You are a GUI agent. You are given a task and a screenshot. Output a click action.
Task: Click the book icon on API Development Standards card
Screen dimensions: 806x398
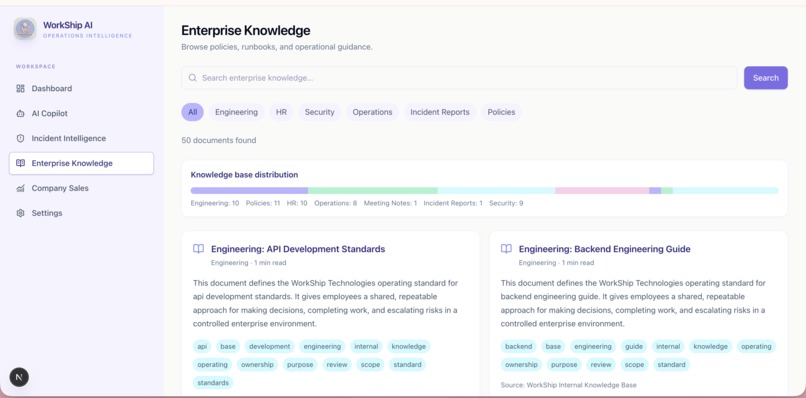(198, 249)
